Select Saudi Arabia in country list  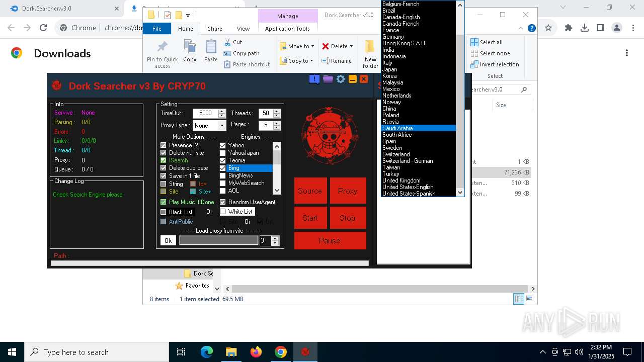pyautogui.click(x=419, y=128)
